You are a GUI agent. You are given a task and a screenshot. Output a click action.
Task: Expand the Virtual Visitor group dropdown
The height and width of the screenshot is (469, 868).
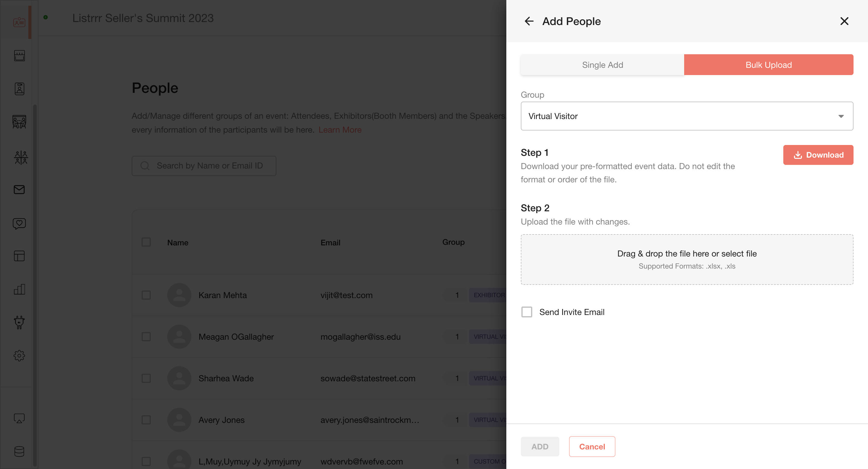[x=687, y=116]
